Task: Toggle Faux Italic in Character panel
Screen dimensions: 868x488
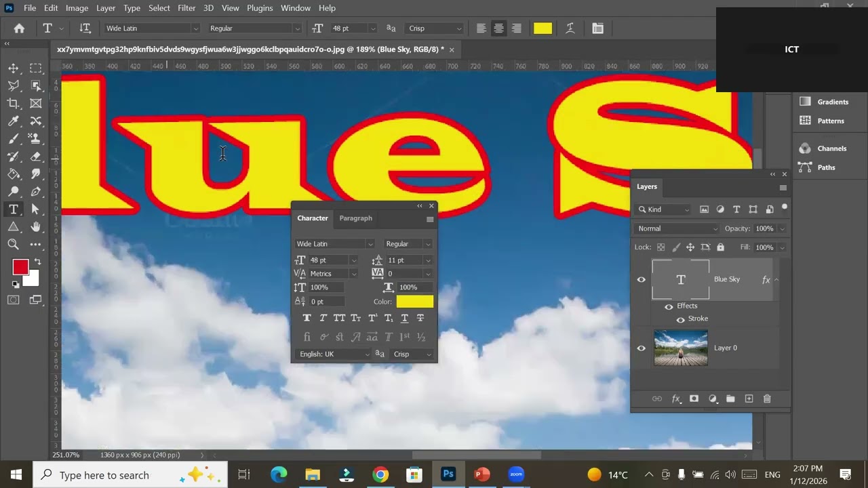Action: point(323,318)
